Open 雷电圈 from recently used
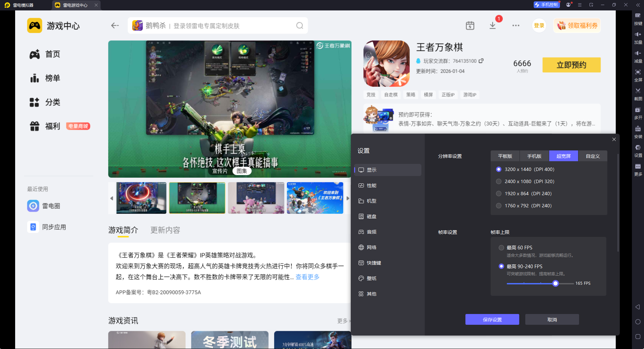 (x=44, y=206)
